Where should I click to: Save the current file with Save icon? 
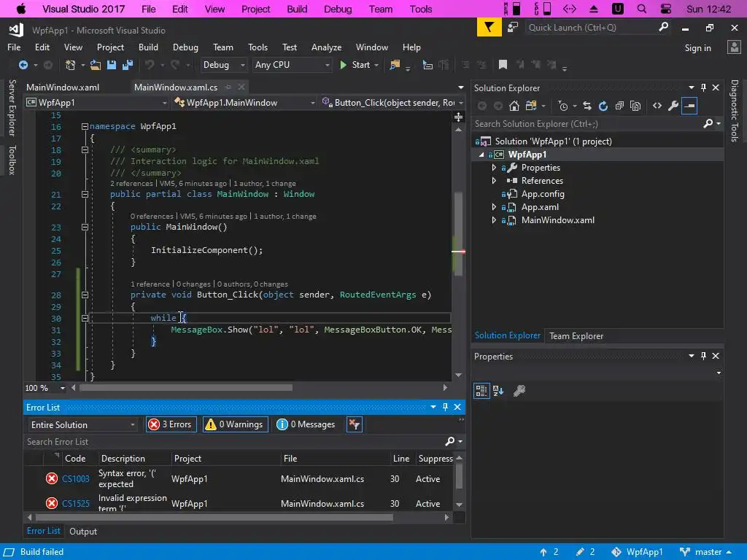(112, 65)
